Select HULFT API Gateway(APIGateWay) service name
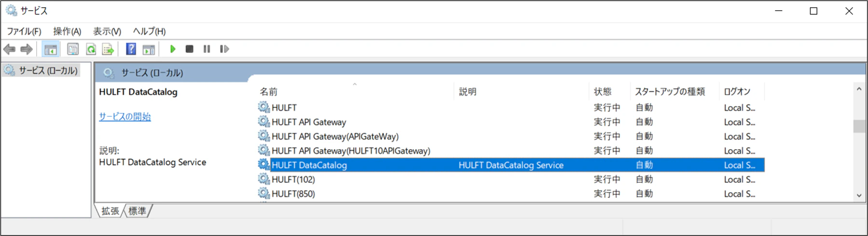Viewport: 868px width, 236px height. click(x=335, y=137)
